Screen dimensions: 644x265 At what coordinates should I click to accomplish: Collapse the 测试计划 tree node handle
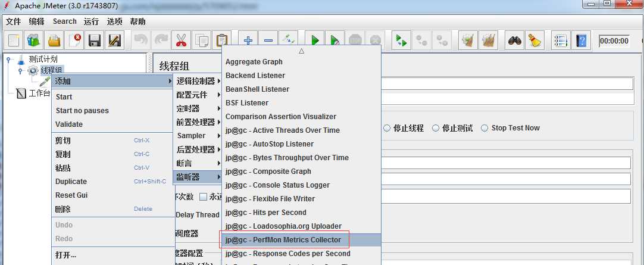point(8,60)
